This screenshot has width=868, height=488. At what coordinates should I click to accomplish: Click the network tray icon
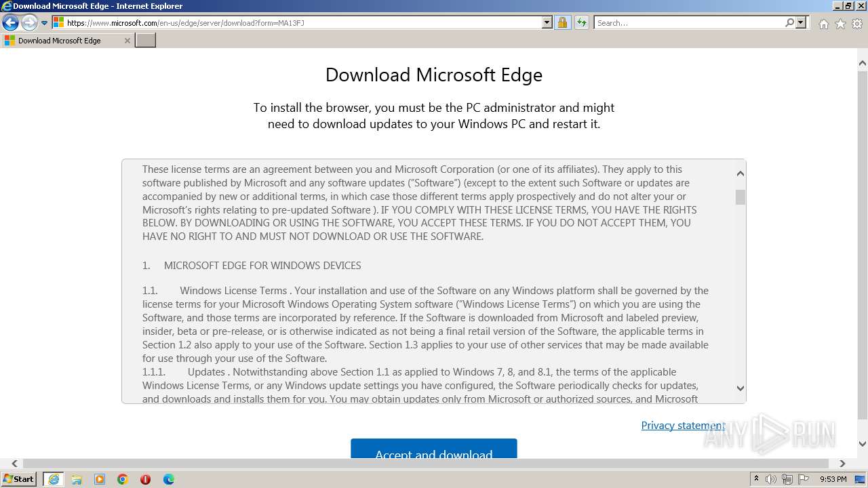787,479
